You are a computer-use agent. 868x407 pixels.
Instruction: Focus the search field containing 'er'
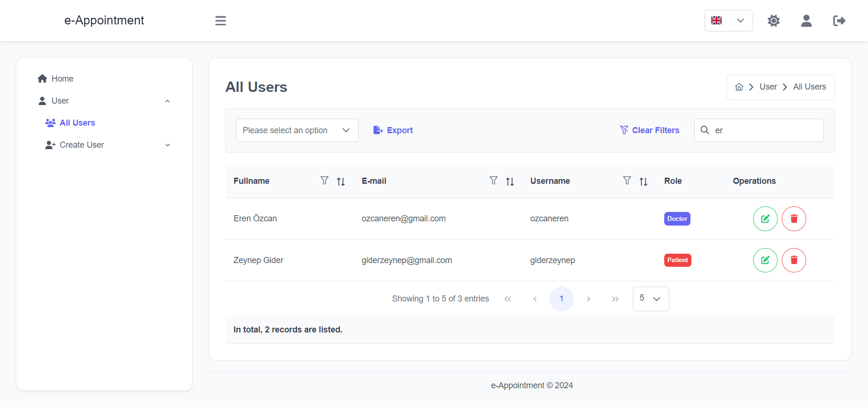[x=759, y=130]
